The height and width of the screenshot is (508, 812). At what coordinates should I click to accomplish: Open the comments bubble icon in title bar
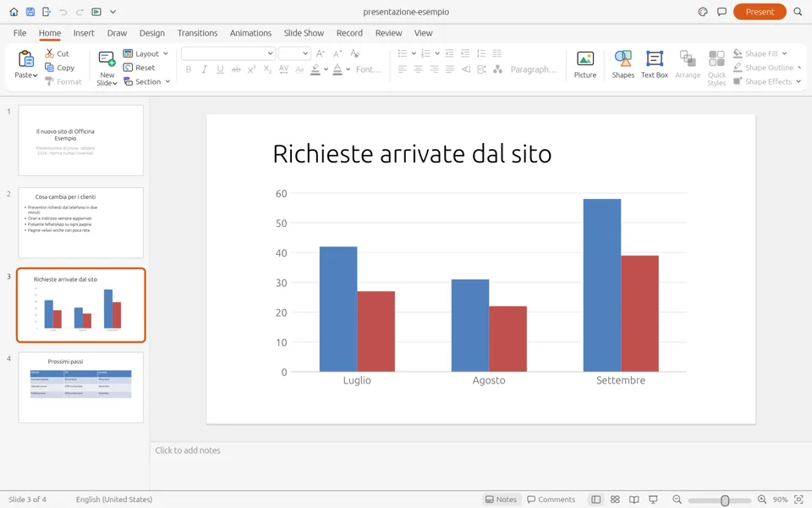(721, 11)
